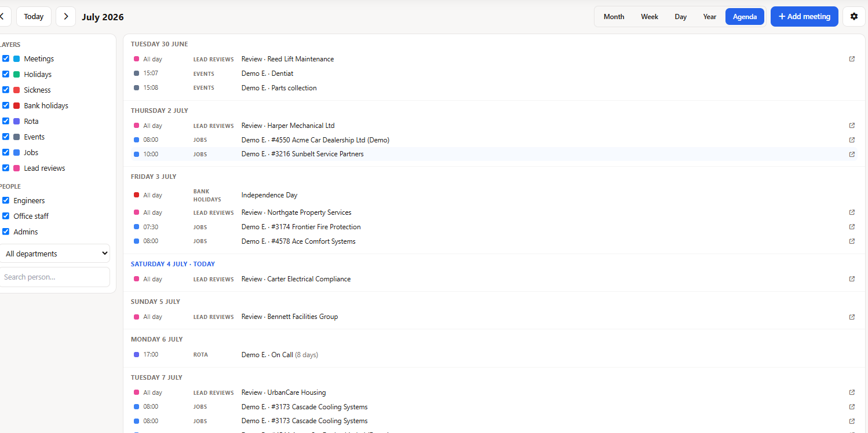Open external link for #4550 Acme Car Dealership job
868x433 pixels.
tap(852, 140)
